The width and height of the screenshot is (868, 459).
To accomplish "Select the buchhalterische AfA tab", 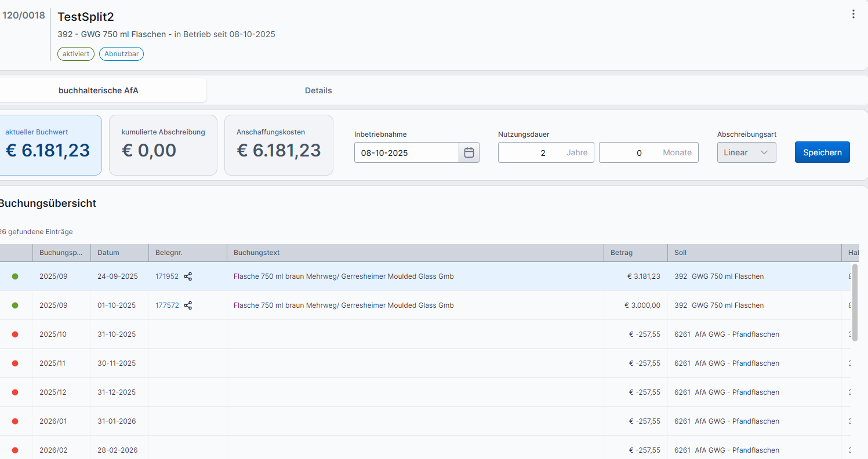I will coord(99,90).
